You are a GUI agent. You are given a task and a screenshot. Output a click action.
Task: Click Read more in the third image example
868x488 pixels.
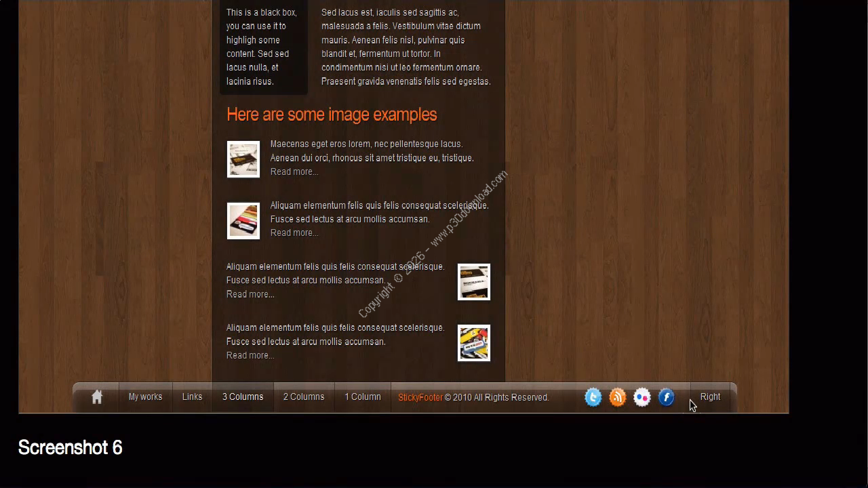click(250, 295)
